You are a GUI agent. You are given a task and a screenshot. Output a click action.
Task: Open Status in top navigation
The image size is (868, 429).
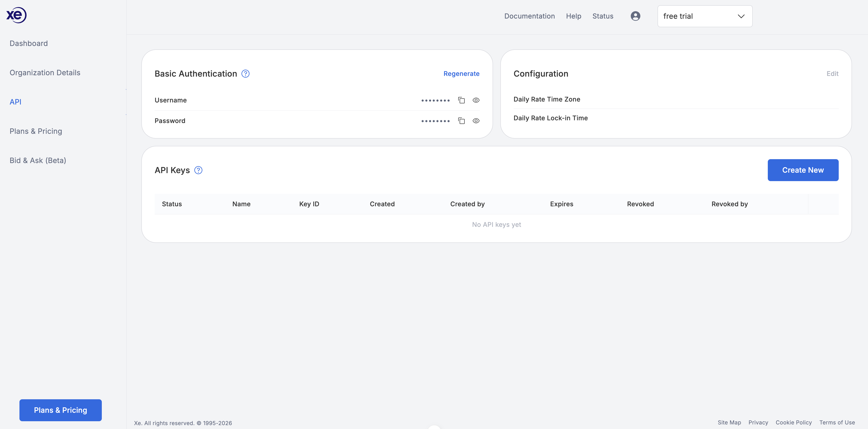click(x=602, y=16)
